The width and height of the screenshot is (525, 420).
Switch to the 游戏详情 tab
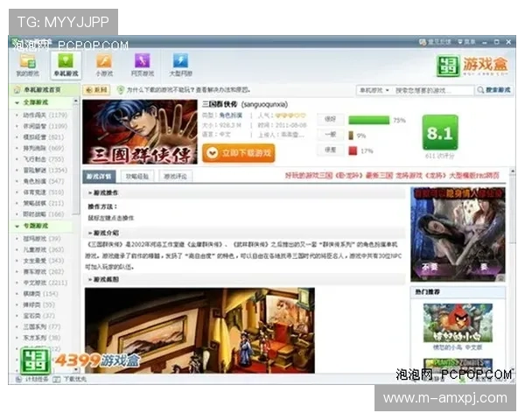click(99, 176)
